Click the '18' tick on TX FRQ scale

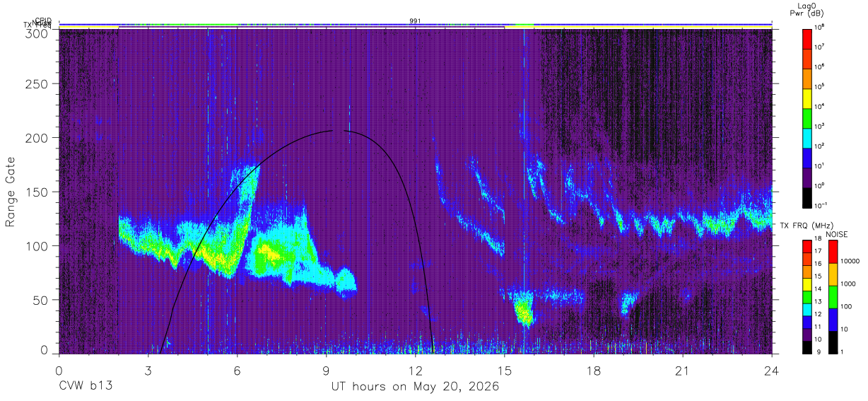tap(820, 240)
